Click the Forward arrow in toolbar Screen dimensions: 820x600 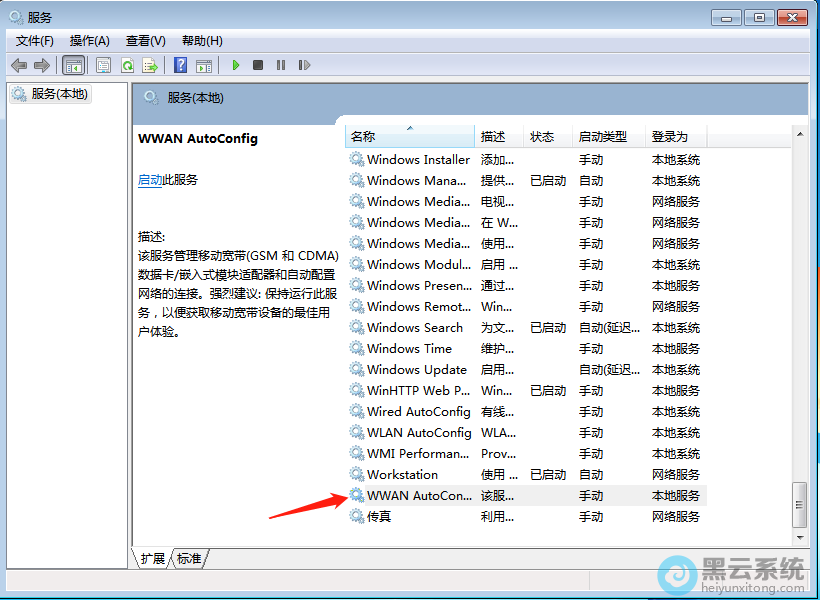point(42,65)
